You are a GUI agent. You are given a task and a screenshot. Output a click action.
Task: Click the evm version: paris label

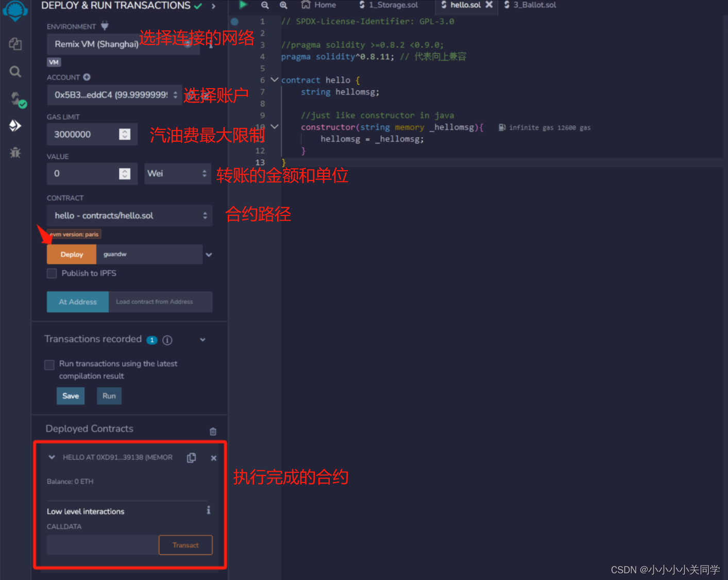point(74,234)
